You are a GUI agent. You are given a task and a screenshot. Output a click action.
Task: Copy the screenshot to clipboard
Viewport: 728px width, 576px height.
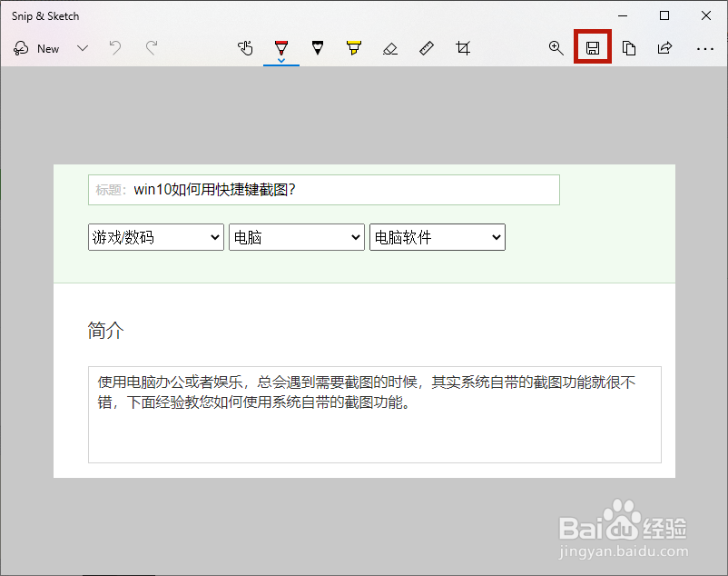629,48
